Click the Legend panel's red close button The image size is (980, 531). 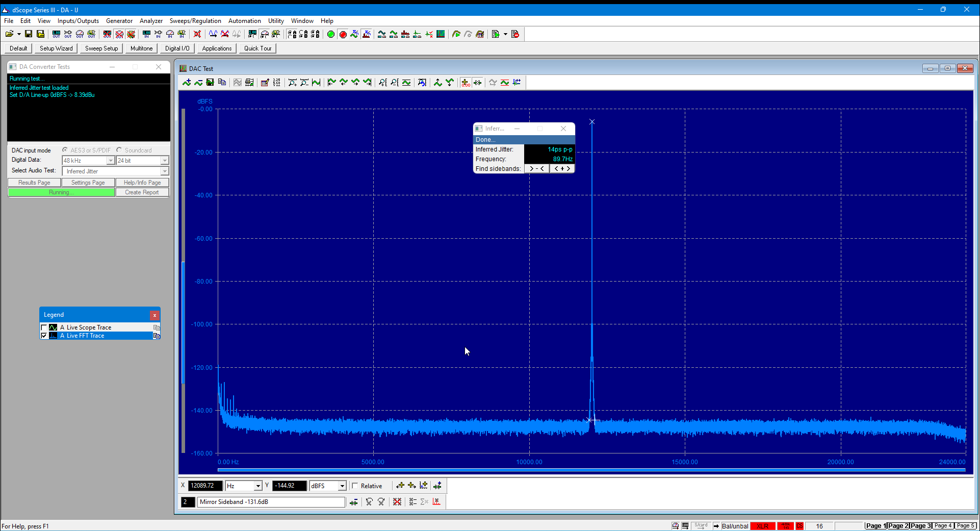(x=154, y=315)
